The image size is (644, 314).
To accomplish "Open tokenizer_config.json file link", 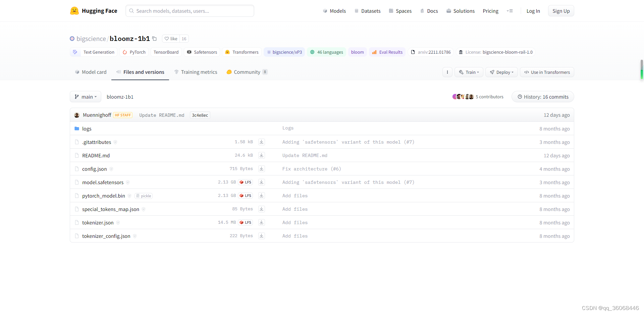I will point(106,236).
